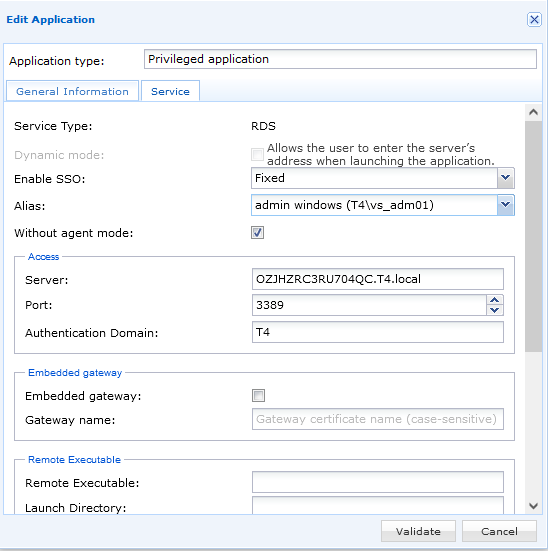Click the scrollbar down arrow
The image size is (548, 551).
click(533, 506)
